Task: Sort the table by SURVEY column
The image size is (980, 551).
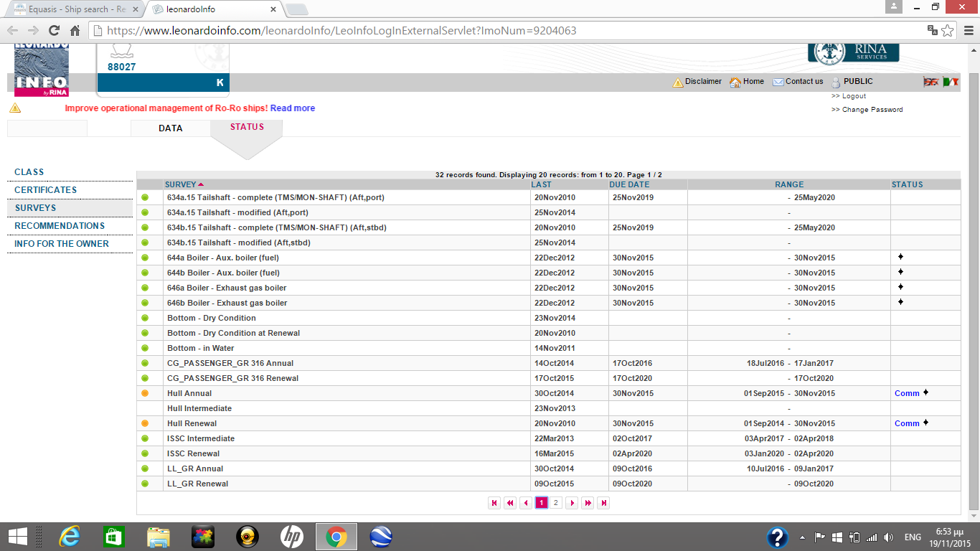Action: pyautogui.click(x=180, y=184)
